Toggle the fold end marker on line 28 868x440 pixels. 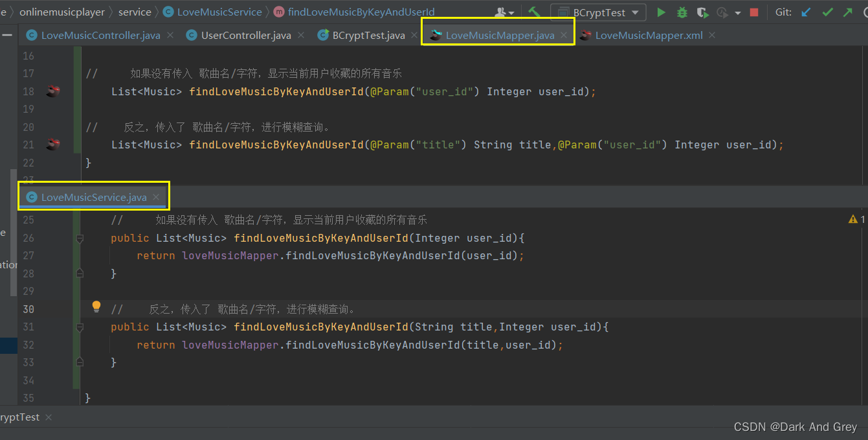(x=80, y=273)
